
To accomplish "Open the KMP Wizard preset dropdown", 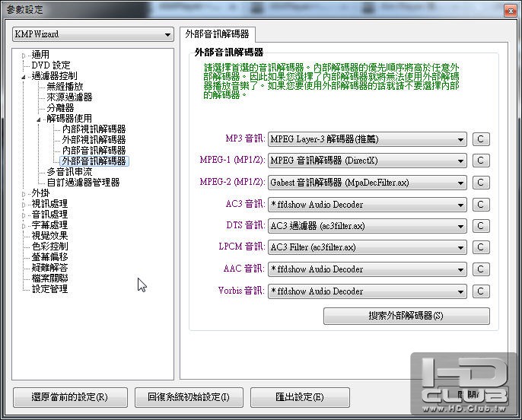I will click(x=93, y=34).
